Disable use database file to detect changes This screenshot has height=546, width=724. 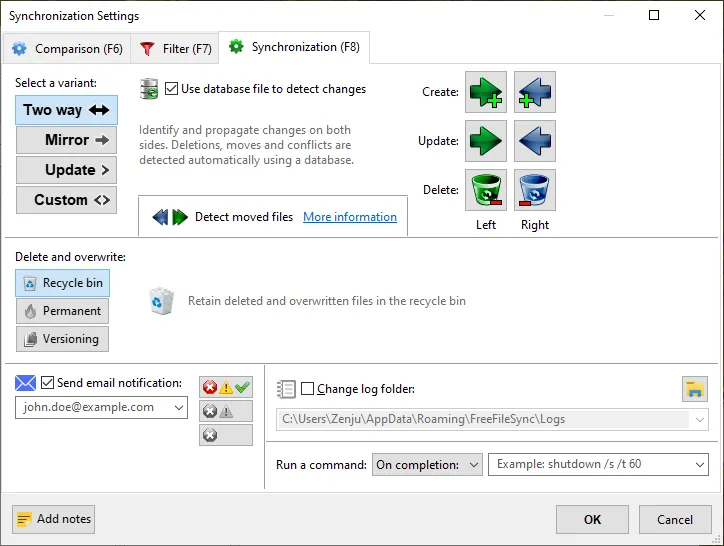click(x=172, y=89)
